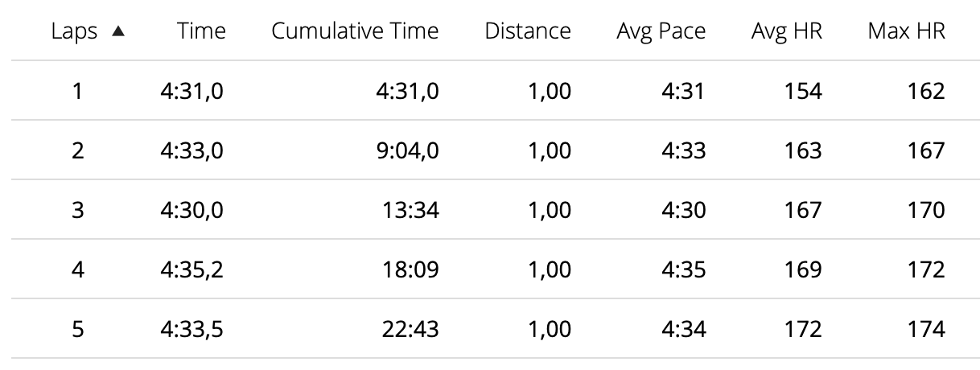Screen dimensions: 980x370
Task: Select lap 5 row number
Action: click(x=77, y=330)
